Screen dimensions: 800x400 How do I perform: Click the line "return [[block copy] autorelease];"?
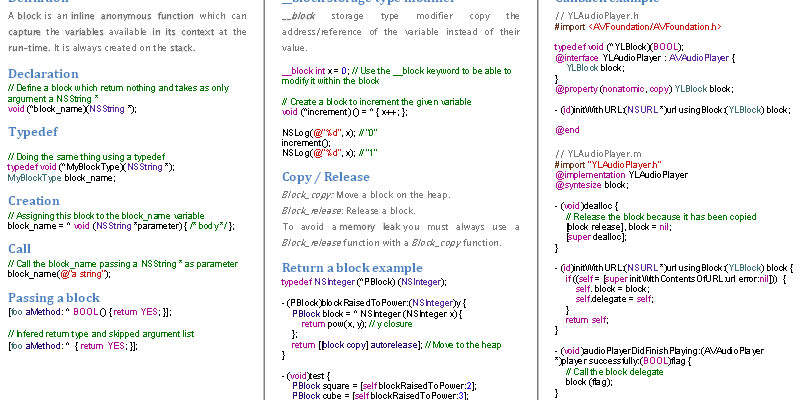(357, 345)
